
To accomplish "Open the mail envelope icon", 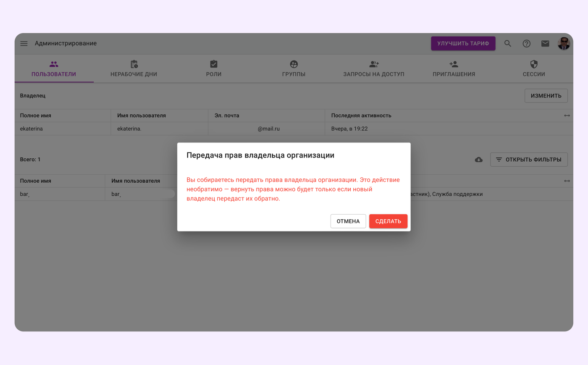I will (x=545, y=44).
